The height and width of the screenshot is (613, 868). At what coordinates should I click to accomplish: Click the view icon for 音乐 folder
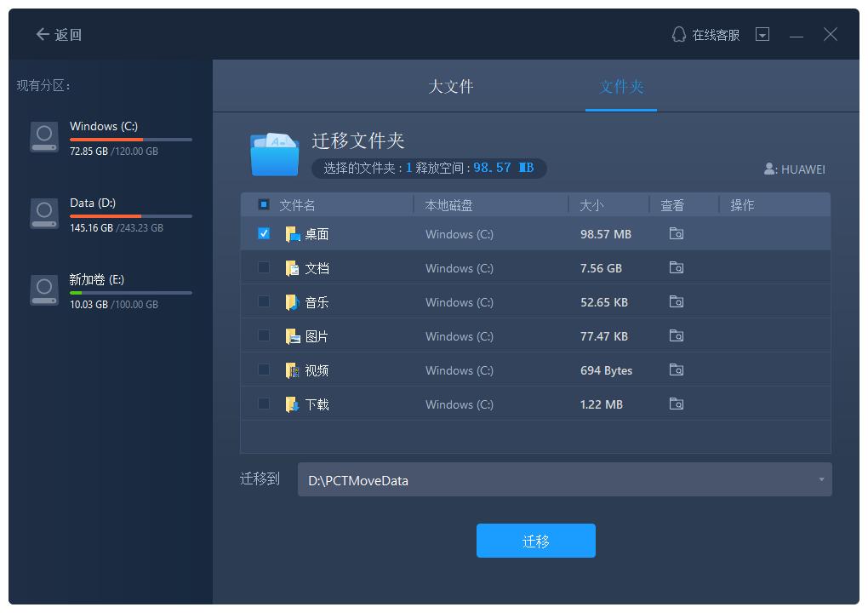(x=677, y=302)
